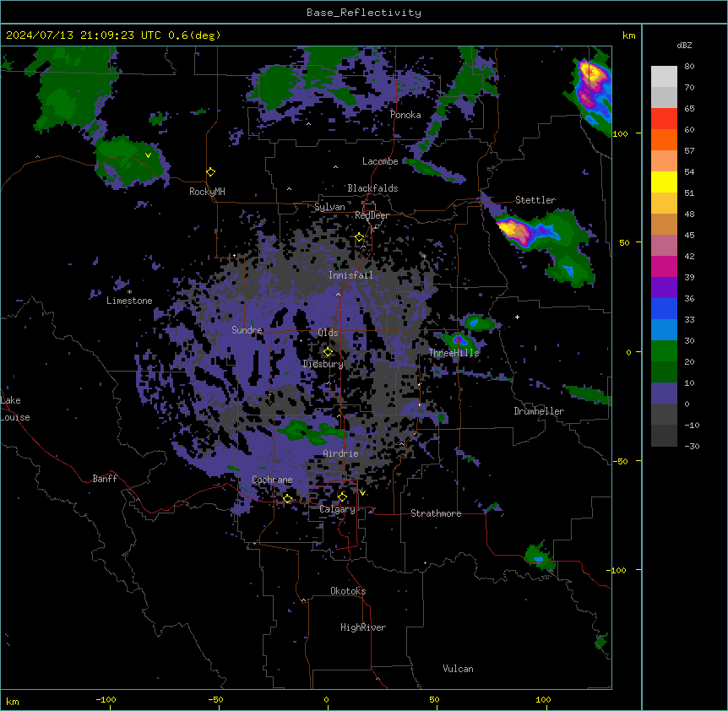Image resolution: width=728 pixels, height=711 pixels.
Task: Click the Stettler city label
Action: click(x=535, y=200)
